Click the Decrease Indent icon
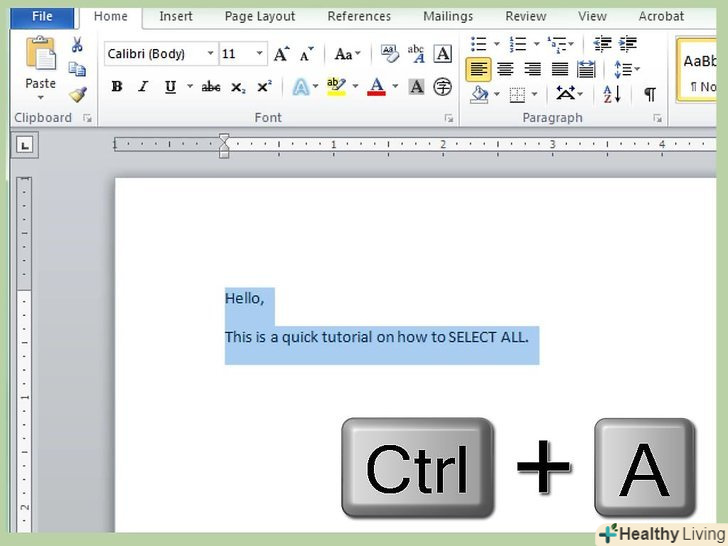 click(603, 44)
